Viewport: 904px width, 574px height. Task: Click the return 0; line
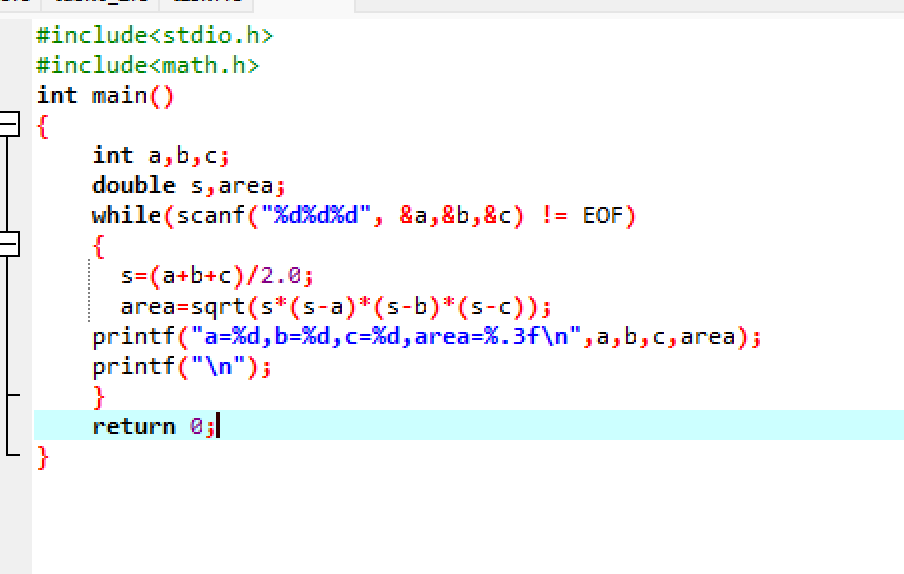154,426
